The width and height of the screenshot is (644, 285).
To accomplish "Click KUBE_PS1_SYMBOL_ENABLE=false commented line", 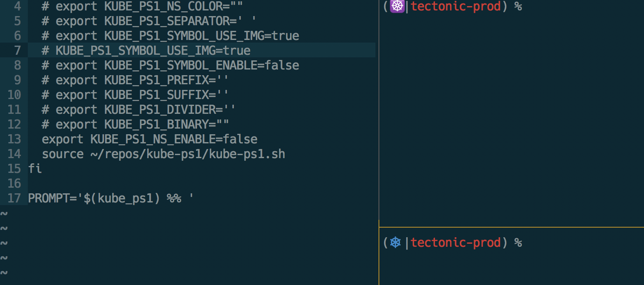I will (170, 65).
